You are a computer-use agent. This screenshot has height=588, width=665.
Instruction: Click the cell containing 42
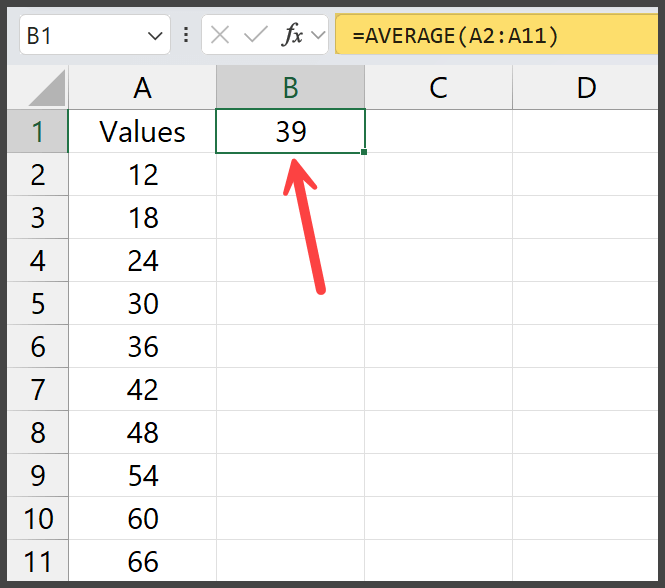pyautogui.click(x=142, y=389)
